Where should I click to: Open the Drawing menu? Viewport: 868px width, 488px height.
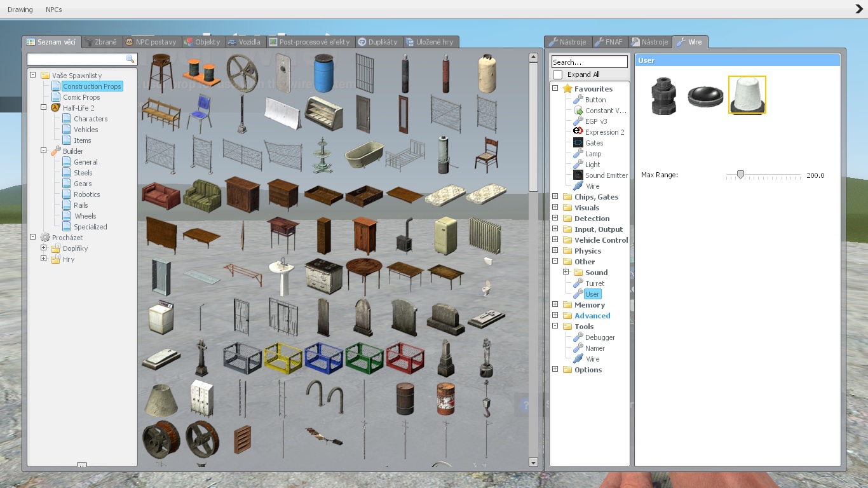click(20, 10)
